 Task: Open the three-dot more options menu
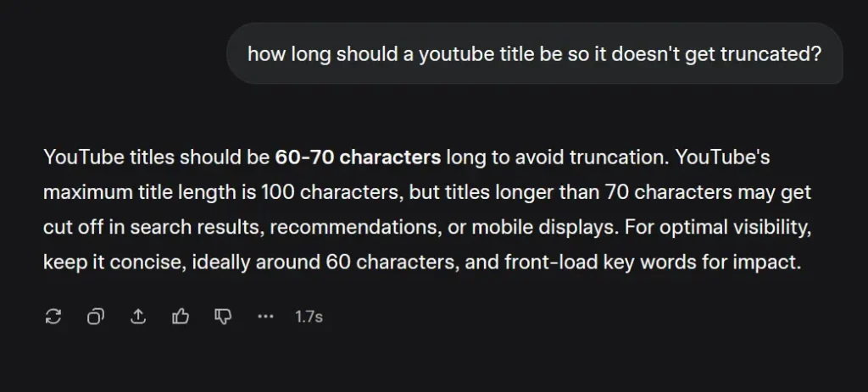(x=265, y=317)
